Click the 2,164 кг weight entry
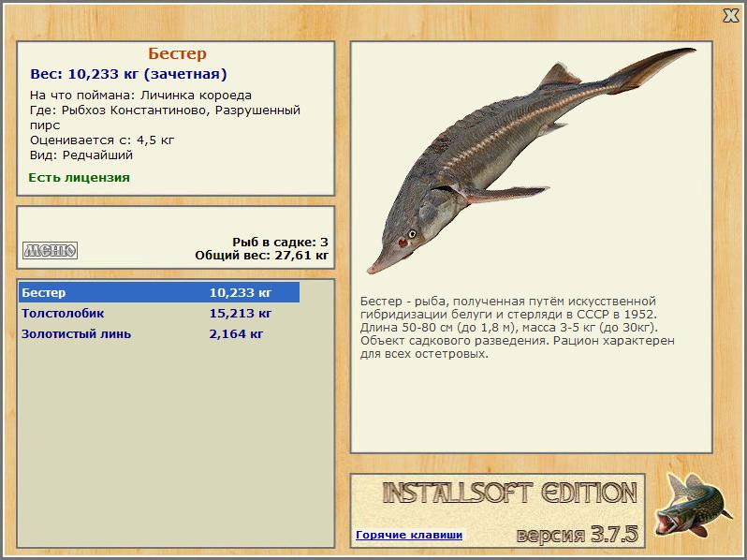 point(236,333)
